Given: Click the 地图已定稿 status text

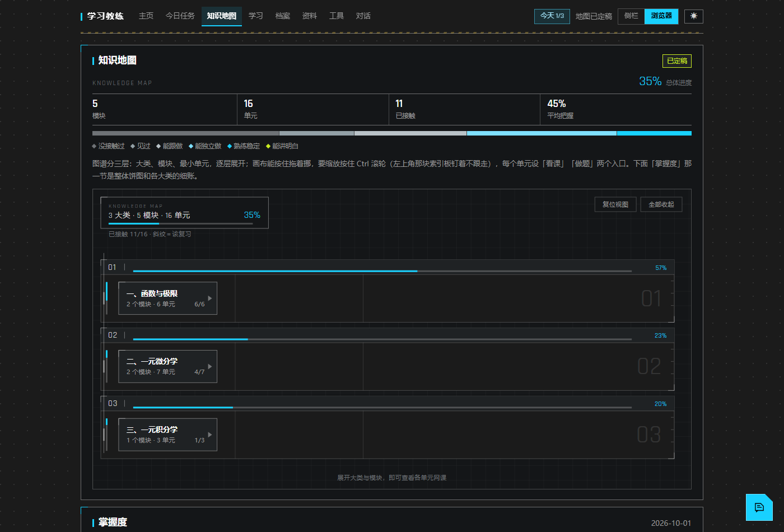Looking at the screenshot, I should [594, 16].
